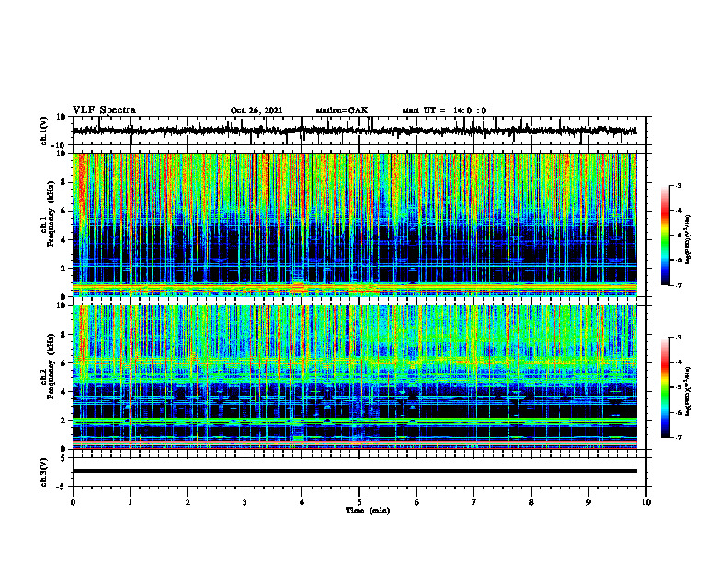Click the "2" tick on the time axis
This screenshot has width=728, height=563.
click(x=188, y=502)
